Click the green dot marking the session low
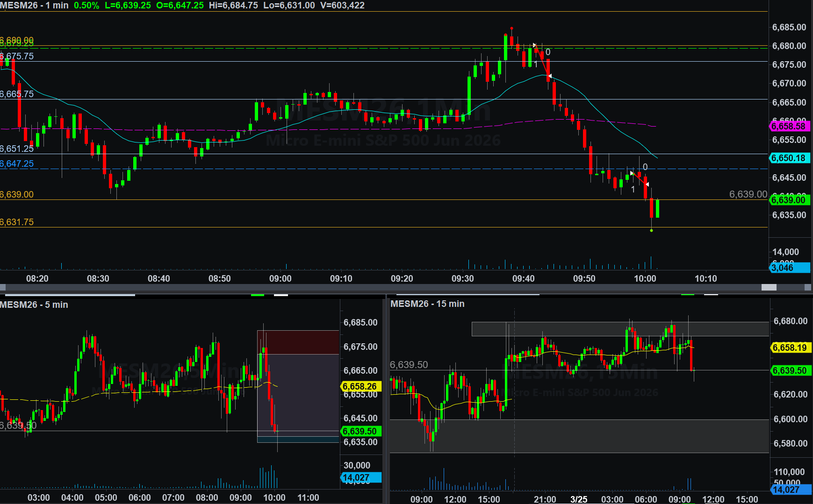 651,230
